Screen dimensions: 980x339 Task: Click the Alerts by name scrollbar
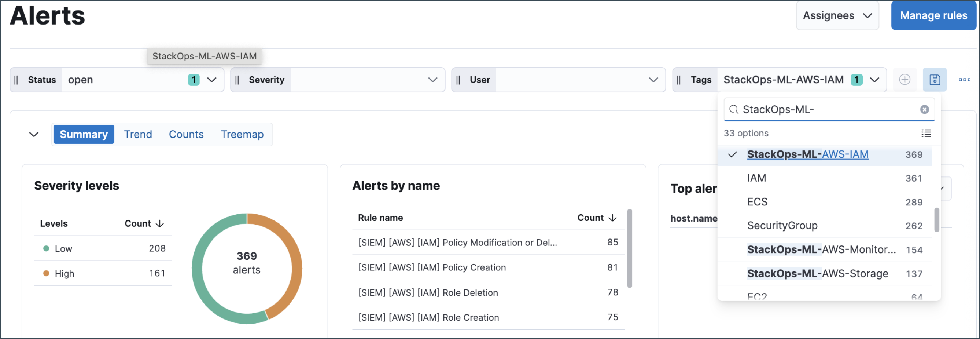630,248
